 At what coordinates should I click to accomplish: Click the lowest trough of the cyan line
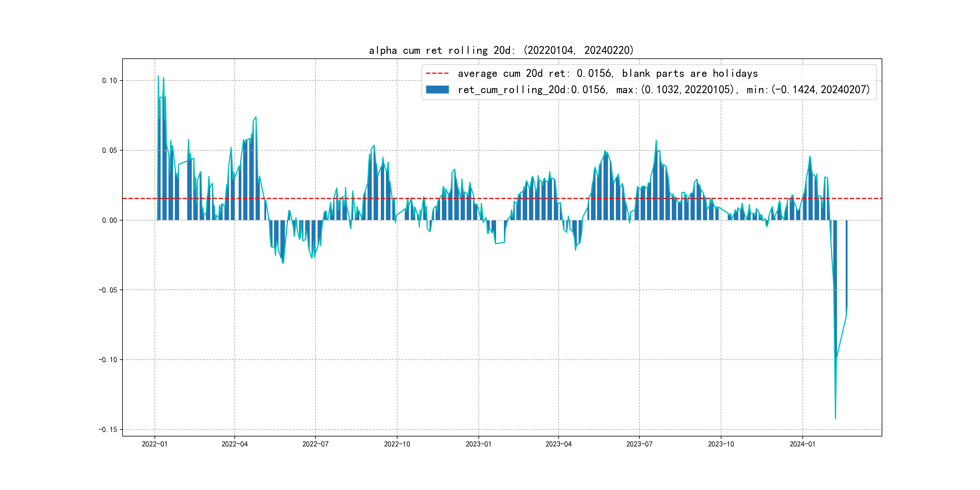[835, 419]
